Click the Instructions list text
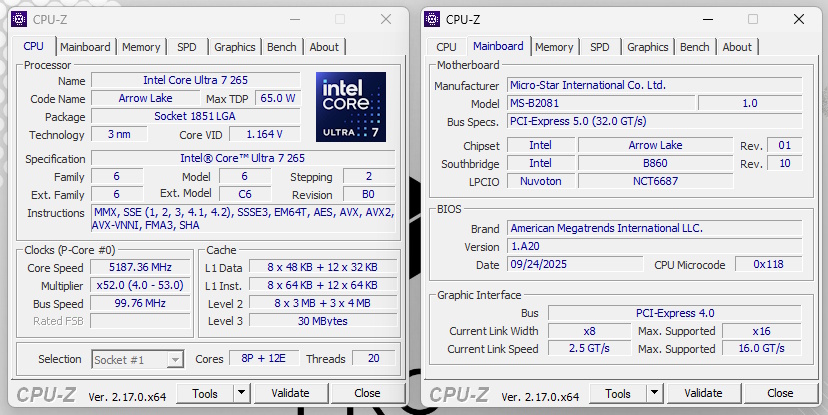 243,219
